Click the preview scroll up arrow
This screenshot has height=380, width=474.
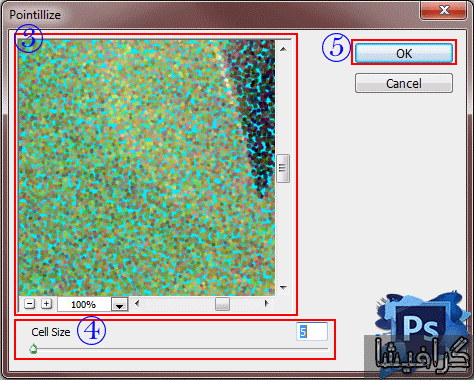[283, 49]
